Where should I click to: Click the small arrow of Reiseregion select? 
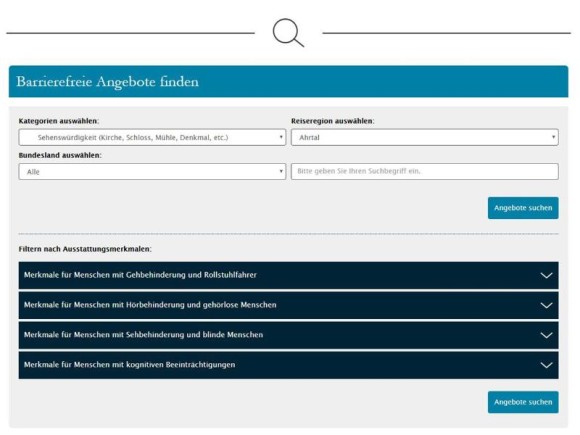(x=553, y=137)
